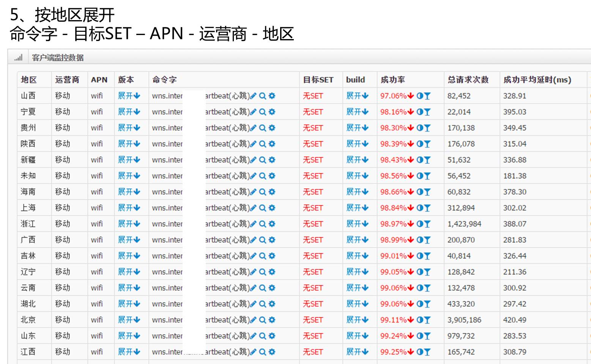The image size is (591, 364).
Task: Expand 版本 for the 山西 row
Action: coord(129,96)
